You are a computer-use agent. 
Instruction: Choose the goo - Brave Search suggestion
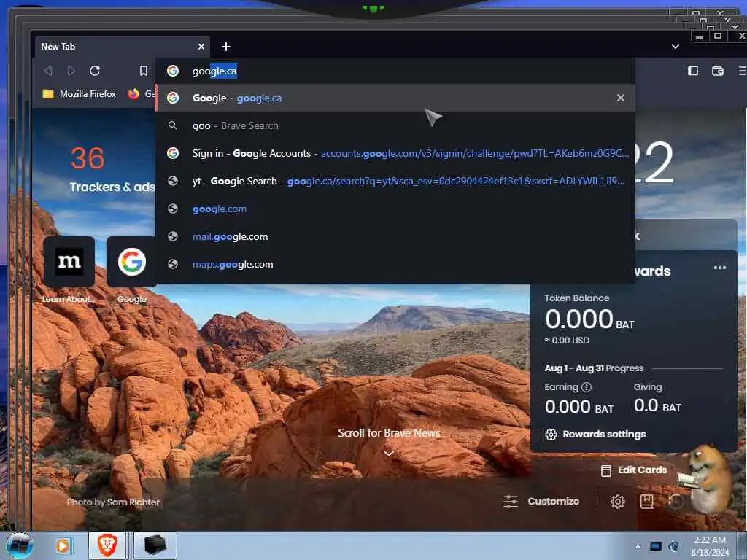[395, 125]
